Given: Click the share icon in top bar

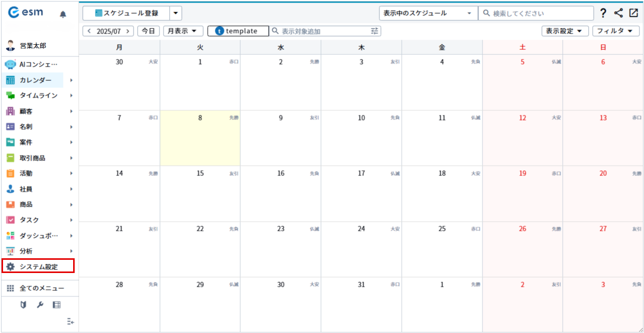Looking at the screenshot, I should pyautogui.click(x=618, y=13).
